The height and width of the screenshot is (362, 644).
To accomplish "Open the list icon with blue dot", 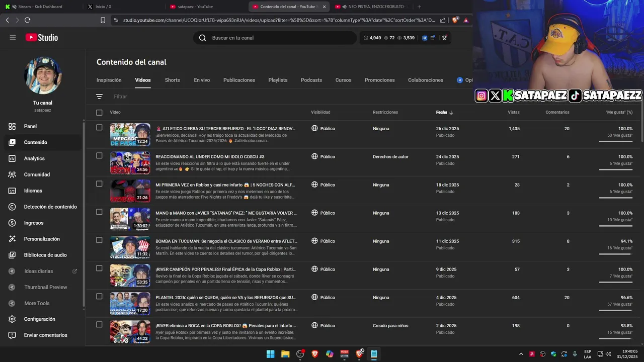I will coord(433,38).
